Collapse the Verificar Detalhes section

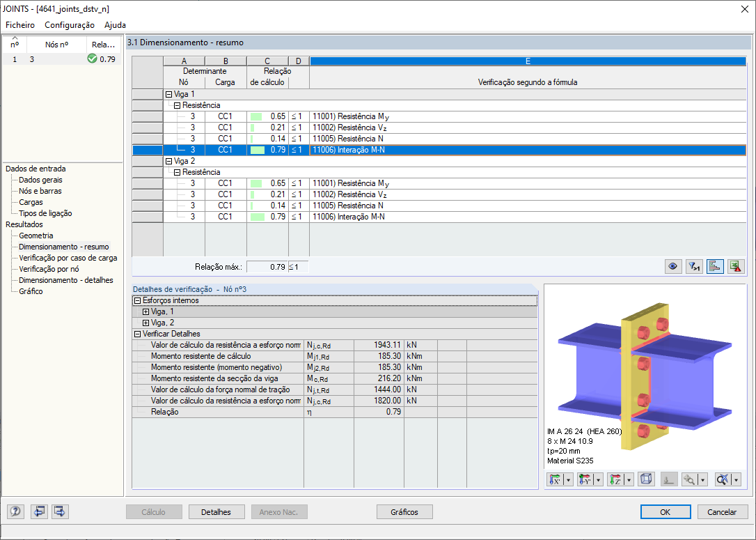137,334
